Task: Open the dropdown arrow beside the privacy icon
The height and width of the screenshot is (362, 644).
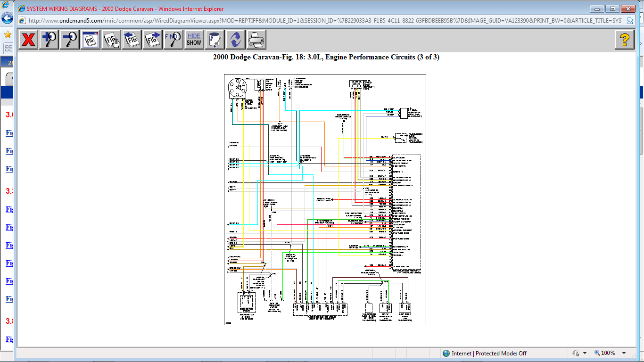Action: coord(585,353)
